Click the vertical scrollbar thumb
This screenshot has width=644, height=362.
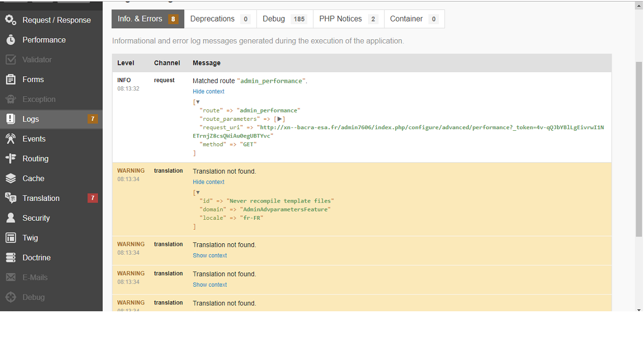[x=639, y=148]
